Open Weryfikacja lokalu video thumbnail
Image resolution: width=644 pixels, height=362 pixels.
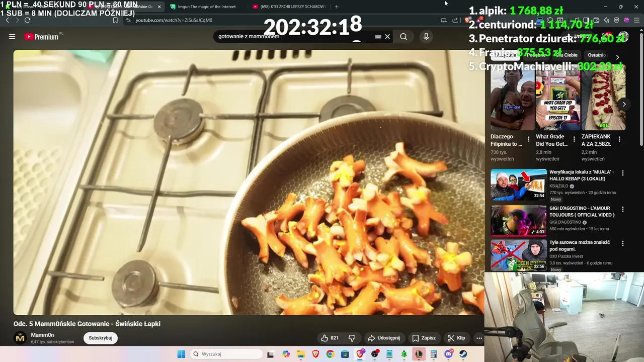pos(518,185)
